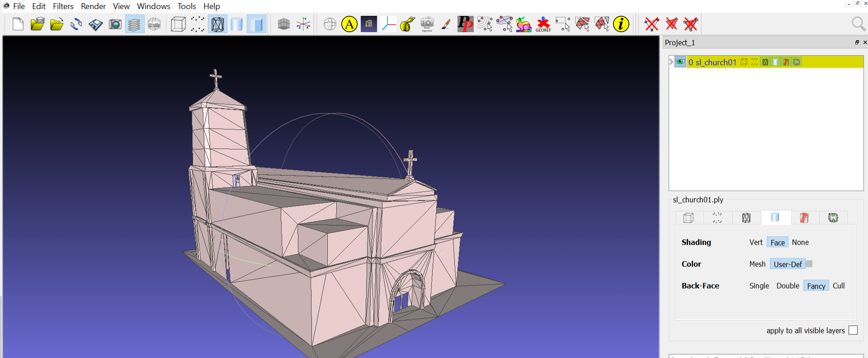Open the Filters menu
The height and width of the screenshot is (358, 868).
(63, 6)
